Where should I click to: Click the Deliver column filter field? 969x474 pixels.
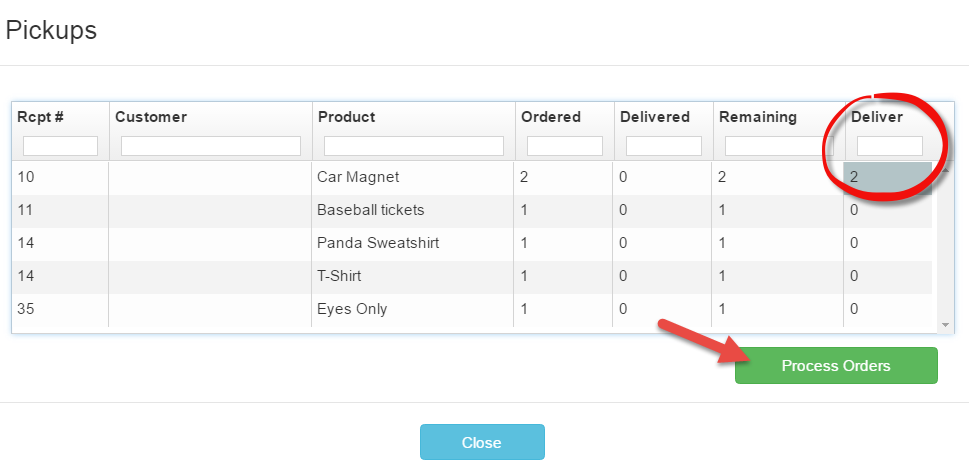click(889, 146)
